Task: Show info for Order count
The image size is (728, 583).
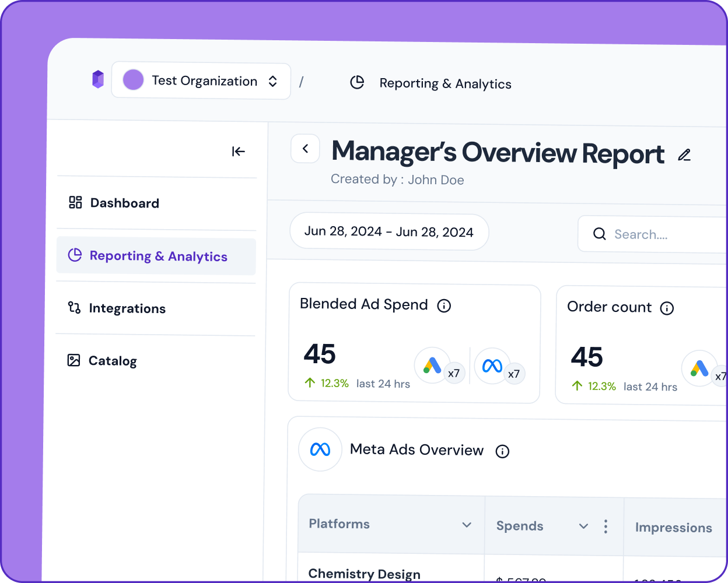Action: coord(667,308)
